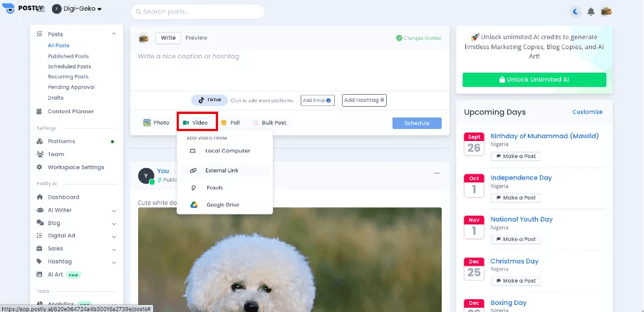Click the Blog chat icon
Image resolution: width=644 pixels, height=312 pixels.
pos(40,223)
